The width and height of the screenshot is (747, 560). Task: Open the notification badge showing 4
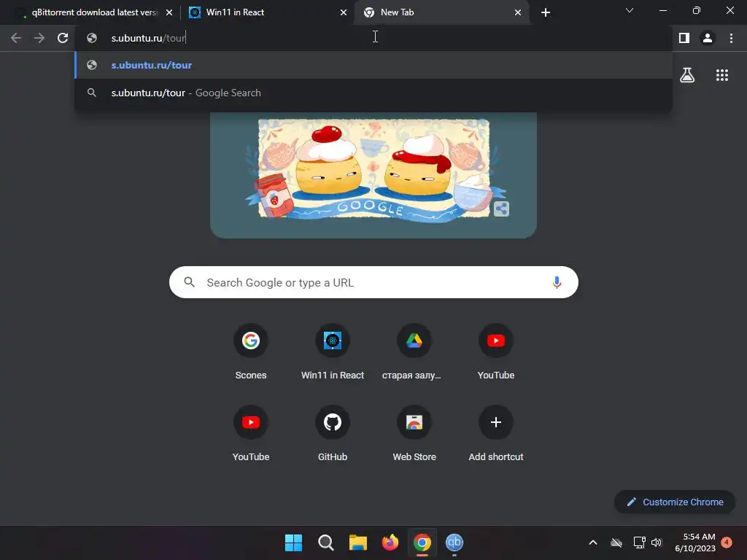(x=727, y=542)
